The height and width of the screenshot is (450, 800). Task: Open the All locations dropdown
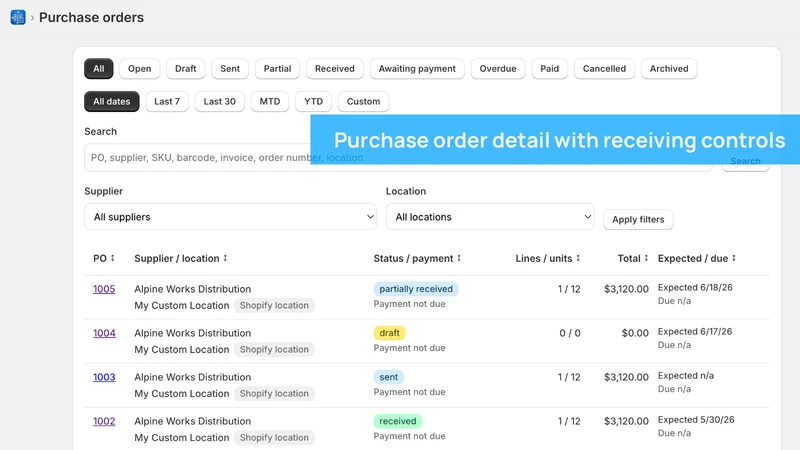point(490,217)
